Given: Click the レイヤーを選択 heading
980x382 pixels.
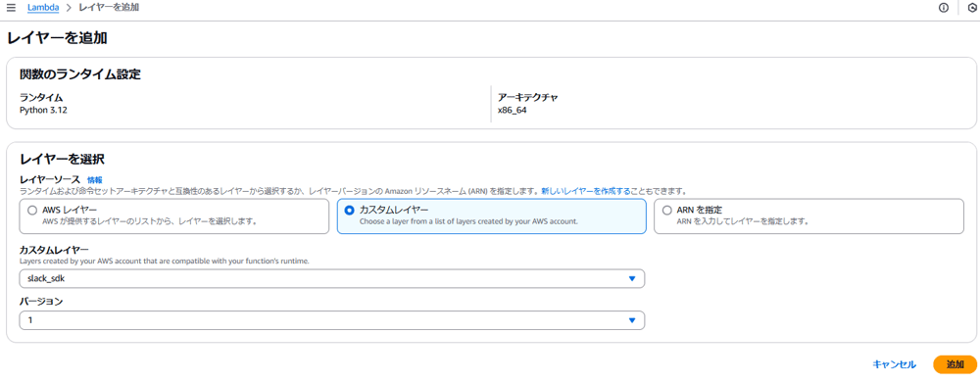Looking at the screenshot, I should click(62, 159).
